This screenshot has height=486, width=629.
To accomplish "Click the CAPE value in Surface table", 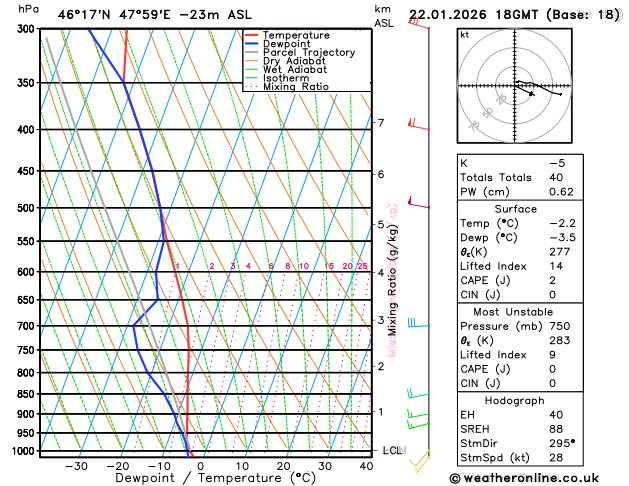I will [552, 280].
